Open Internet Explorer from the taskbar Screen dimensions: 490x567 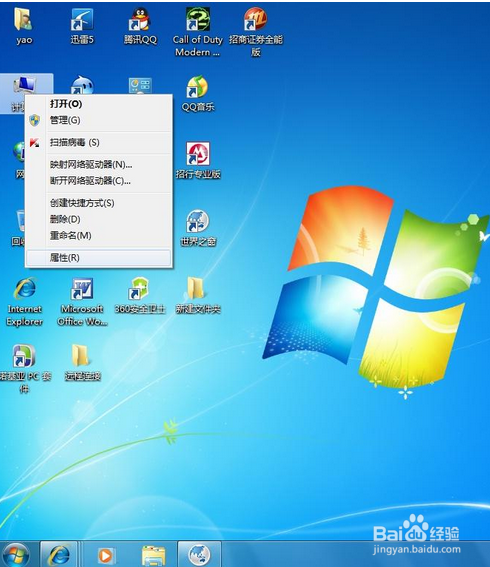(59, 554)
